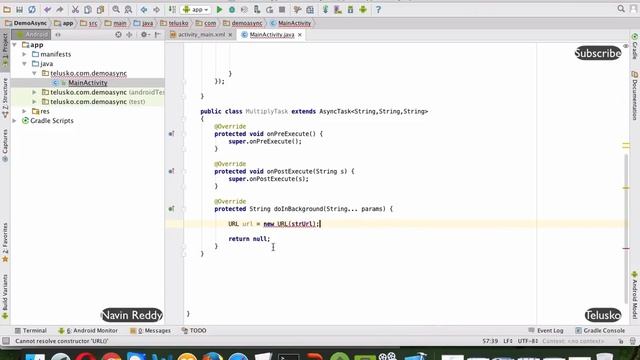Click the editor vertical scrollbar thumb

(626, 228)
